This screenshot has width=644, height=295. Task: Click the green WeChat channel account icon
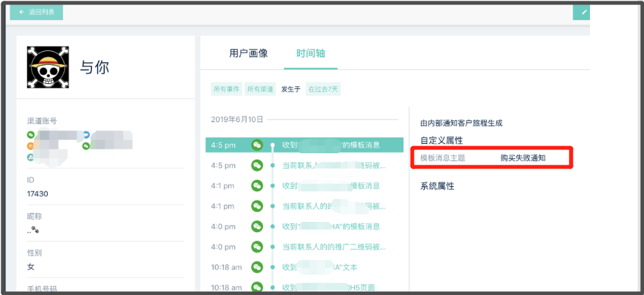(x=31, y=135)
